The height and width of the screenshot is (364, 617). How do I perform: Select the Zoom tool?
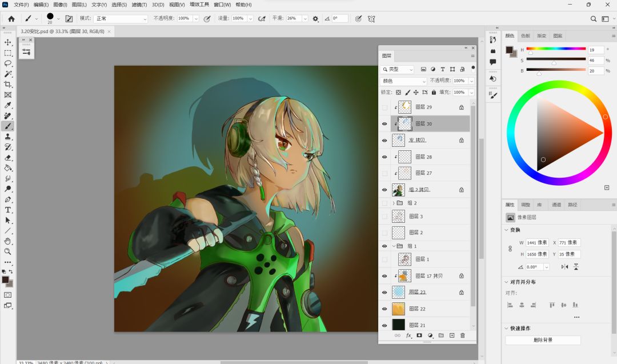(8, 251)
